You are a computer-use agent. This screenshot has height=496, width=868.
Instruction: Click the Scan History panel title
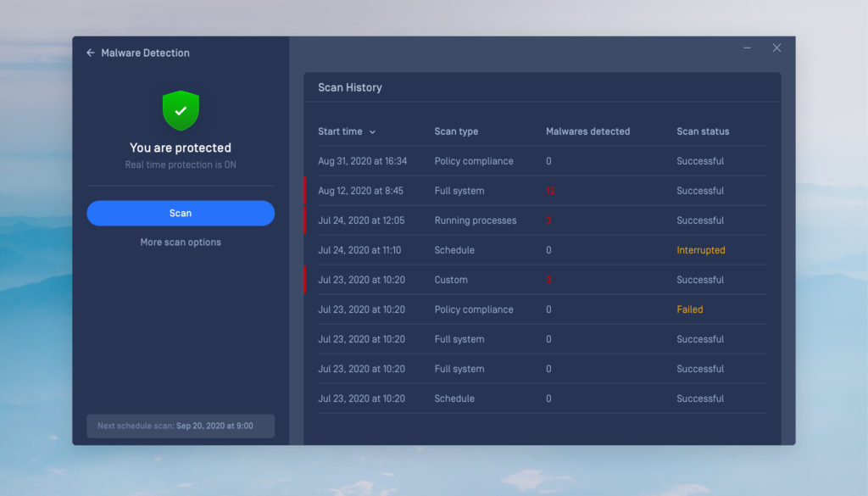(x=349, y=87)
